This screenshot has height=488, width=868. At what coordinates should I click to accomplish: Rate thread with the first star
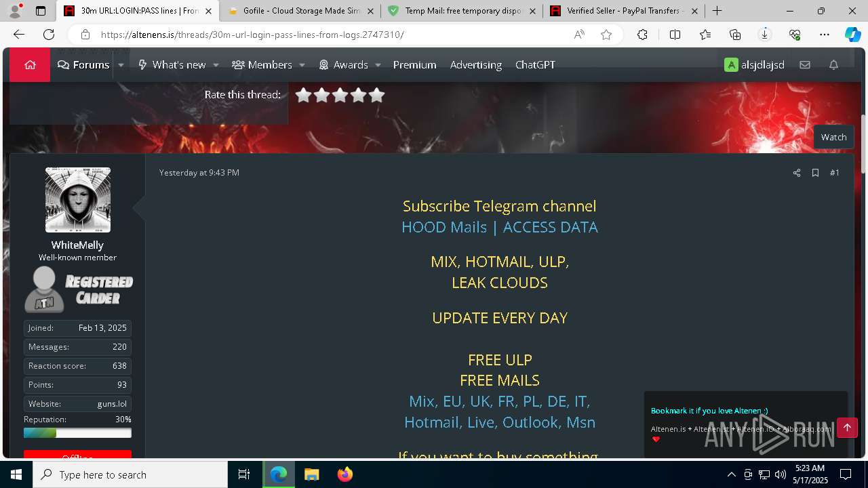click(x=303, y=95)
